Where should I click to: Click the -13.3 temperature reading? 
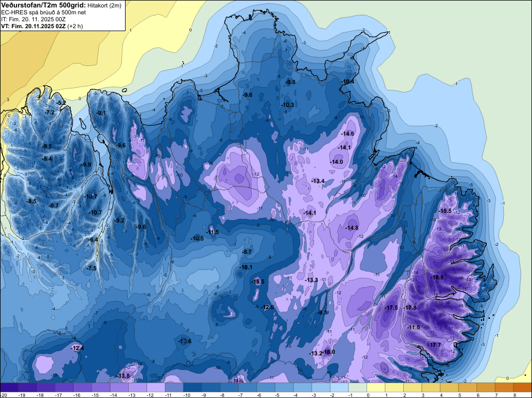pyautogui.click(x=311, y=280)
